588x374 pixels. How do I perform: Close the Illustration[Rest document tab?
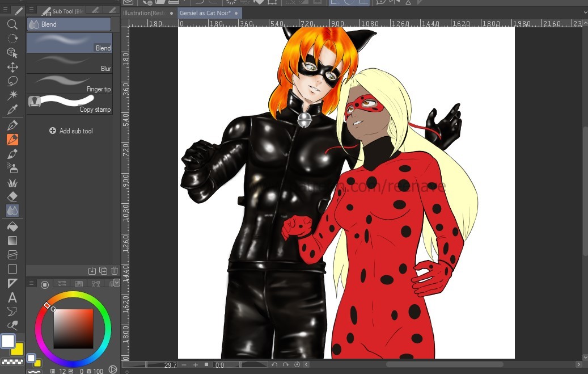point(171,13)
